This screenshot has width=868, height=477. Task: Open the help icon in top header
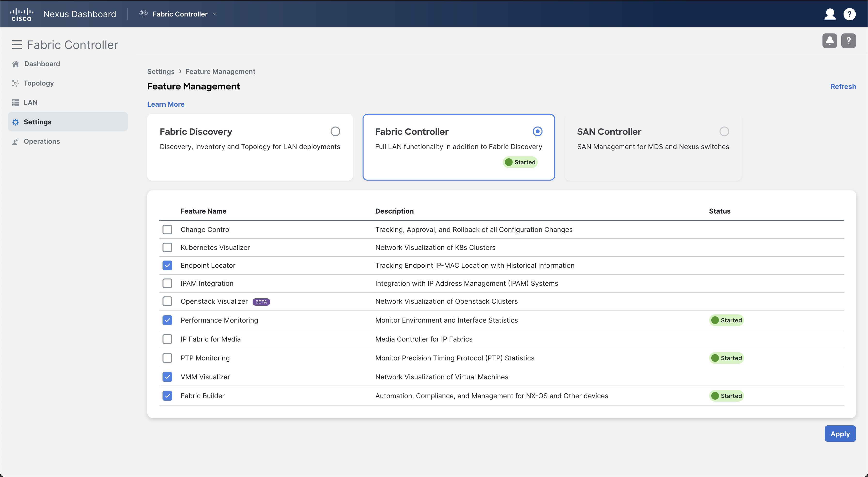(849, 14)
